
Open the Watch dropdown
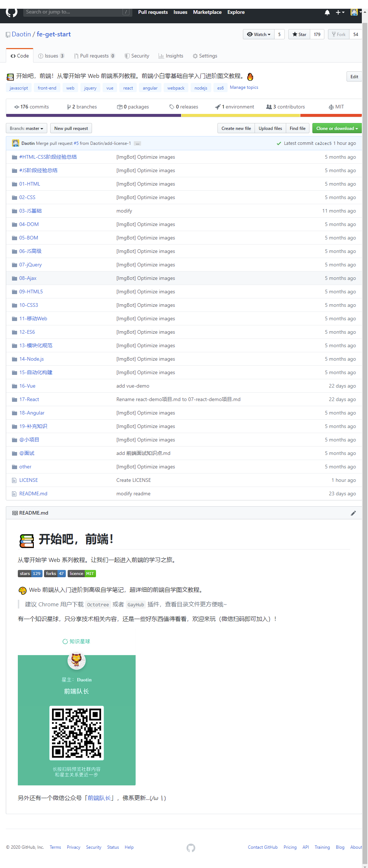point(259,34)
